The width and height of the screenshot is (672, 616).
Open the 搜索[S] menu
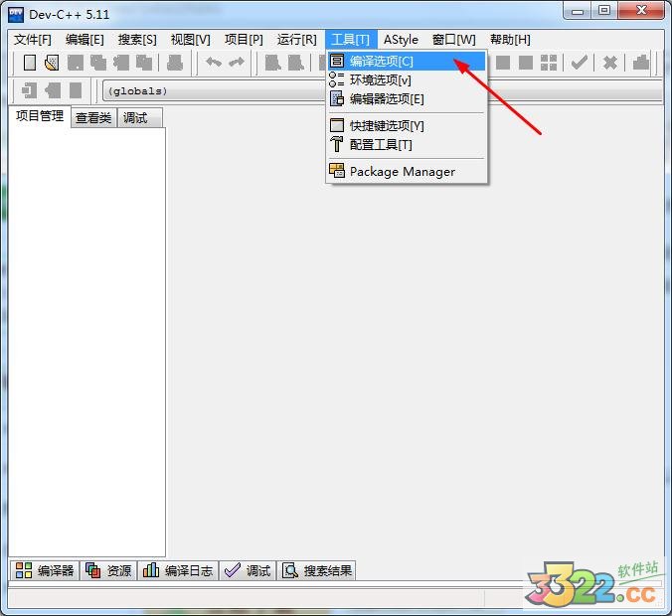(137, 40)
